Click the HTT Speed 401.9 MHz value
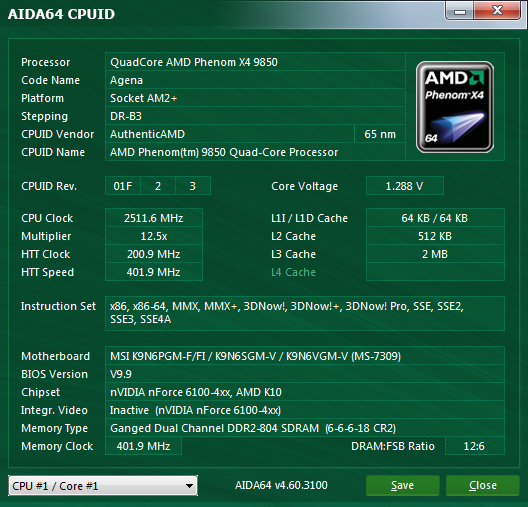 [x=154, y=272]
